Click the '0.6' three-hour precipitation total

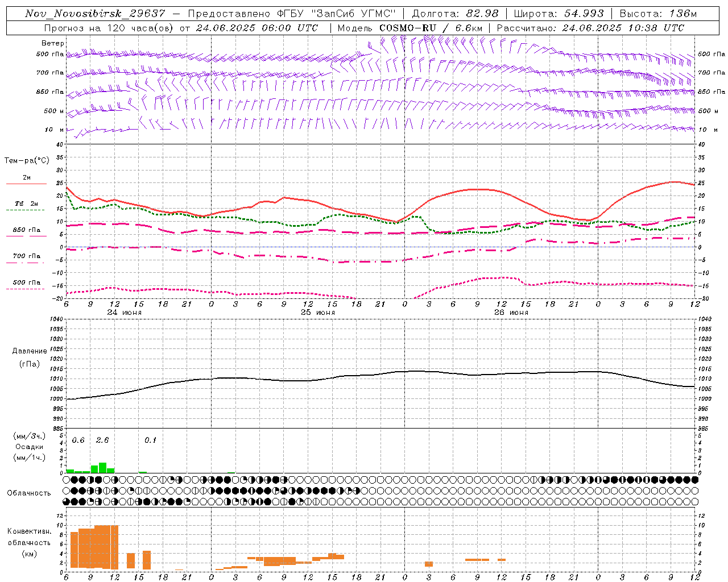[x=78, y=440]
